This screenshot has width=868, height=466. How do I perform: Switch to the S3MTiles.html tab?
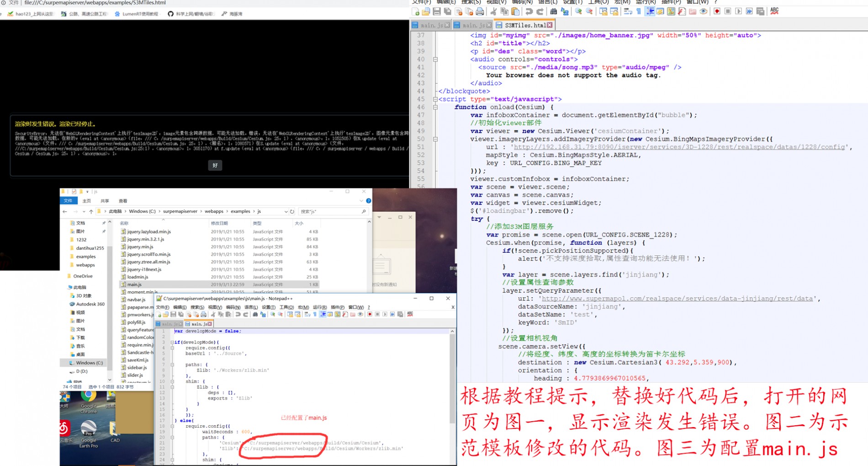(525, 25)
